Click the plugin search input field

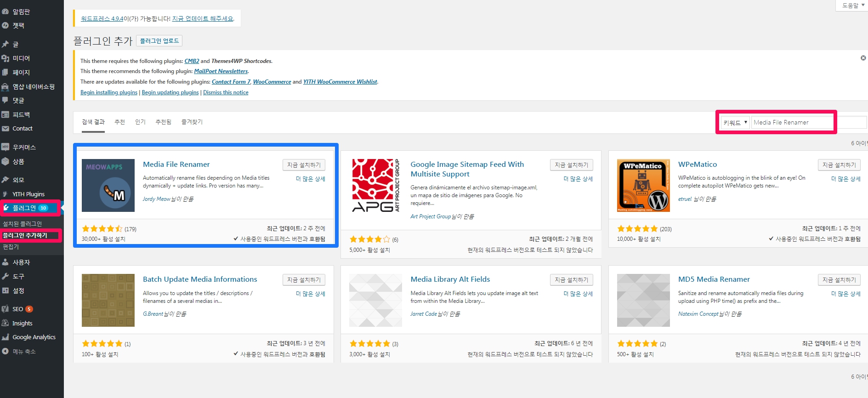(792, 123)
